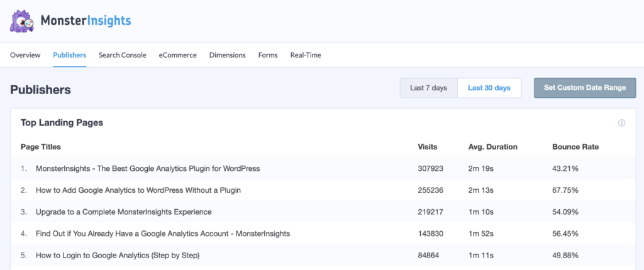644x270 pixels.
Task: Select the Publishers tab
Action: 69,55
